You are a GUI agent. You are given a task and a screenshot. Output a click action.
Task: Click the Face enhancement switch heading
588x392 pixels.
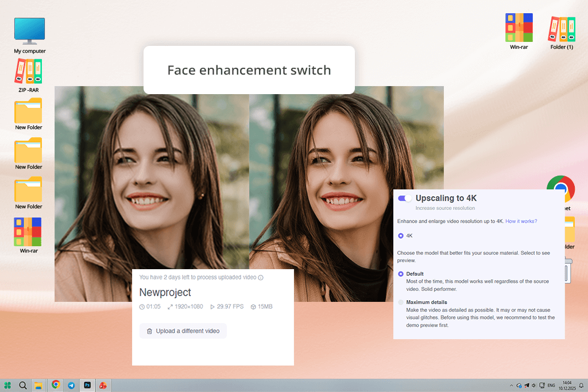(249, 70)
